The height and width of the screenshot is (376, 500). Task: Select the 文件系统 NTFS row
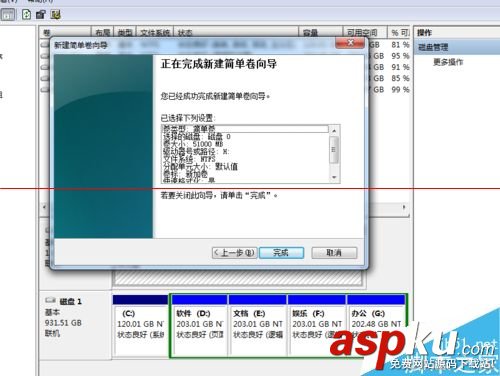tap(245, 159)
